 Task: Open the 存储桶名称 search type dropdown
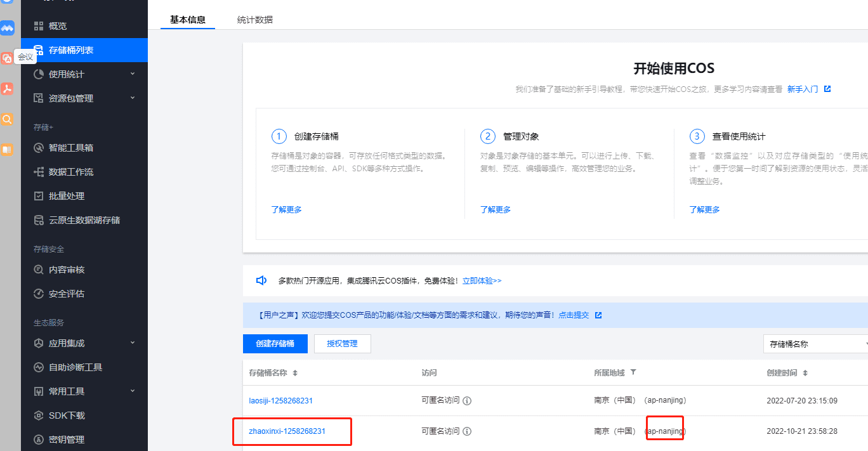tap(817, 344)
